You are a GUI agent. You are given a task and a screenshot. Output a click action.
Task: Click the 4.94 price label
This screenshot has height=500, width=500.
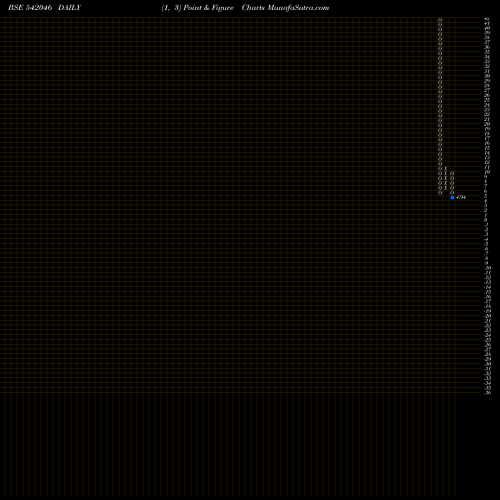pyautogui.click(x=461, y=197)
